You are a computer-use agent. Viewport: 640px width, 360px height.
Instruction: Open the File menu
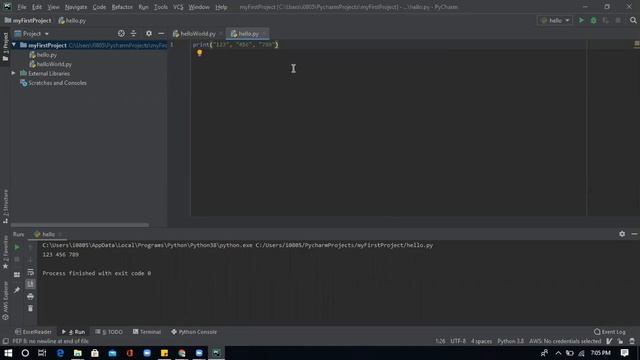(x=22, y=7)
